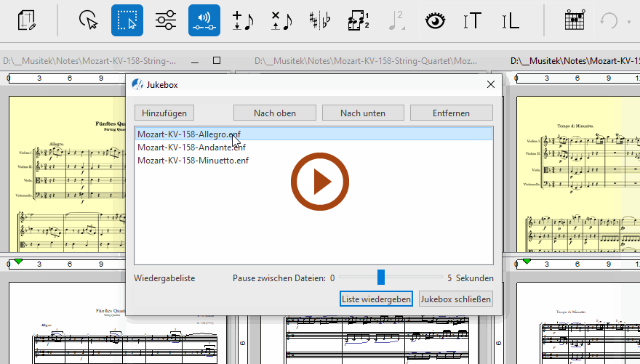The height and width of the screenshot is (364, 640).
Task: Select the voices 1-2 tool
Action: [x=358, y=20]
